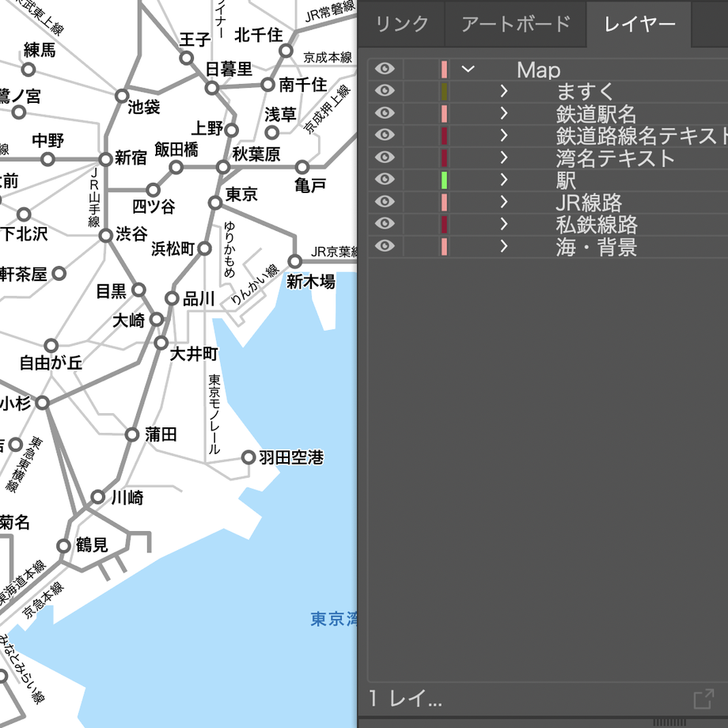Expand the 鉄道路線名テキスト sublayer

[x=504, y=135]
